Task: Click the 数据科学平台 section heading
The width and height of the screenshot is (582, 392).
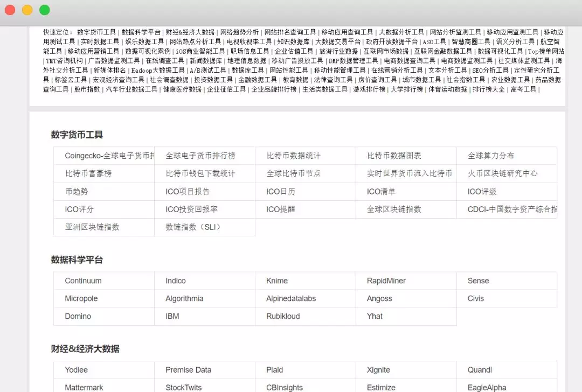Action: [x=77, y=260]
